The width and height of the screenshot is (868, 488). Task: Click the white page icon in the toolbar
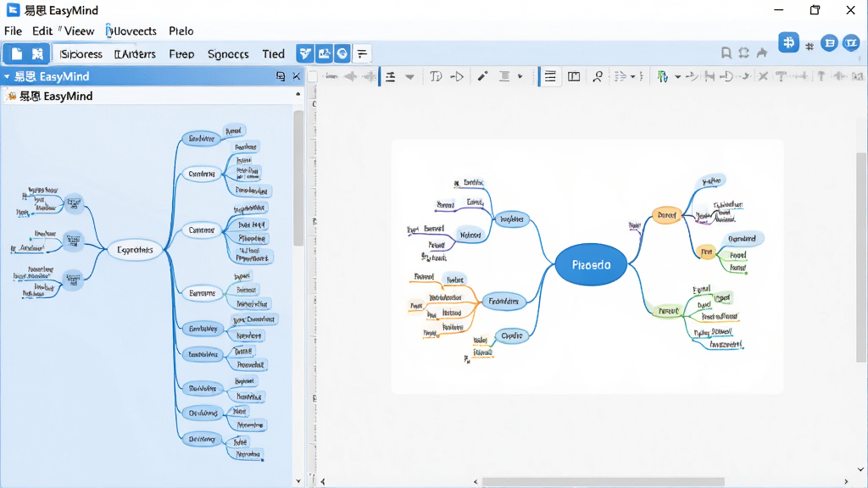point(17,53)
